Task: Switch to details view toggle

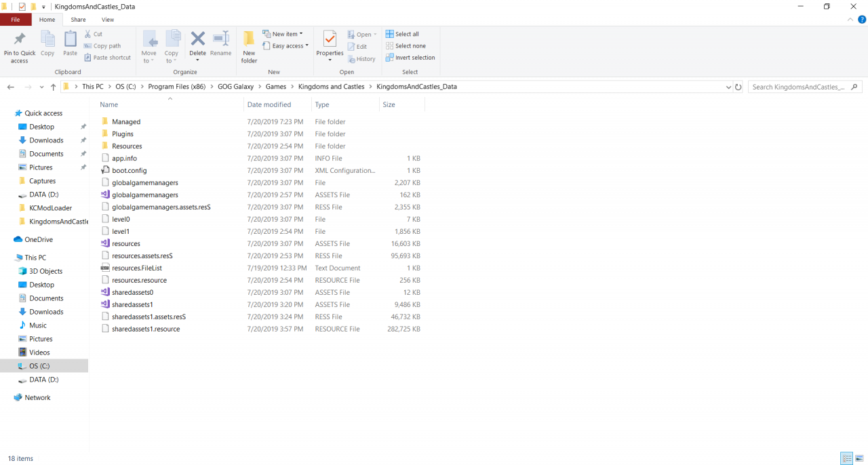Action: (x=846, y=458)
